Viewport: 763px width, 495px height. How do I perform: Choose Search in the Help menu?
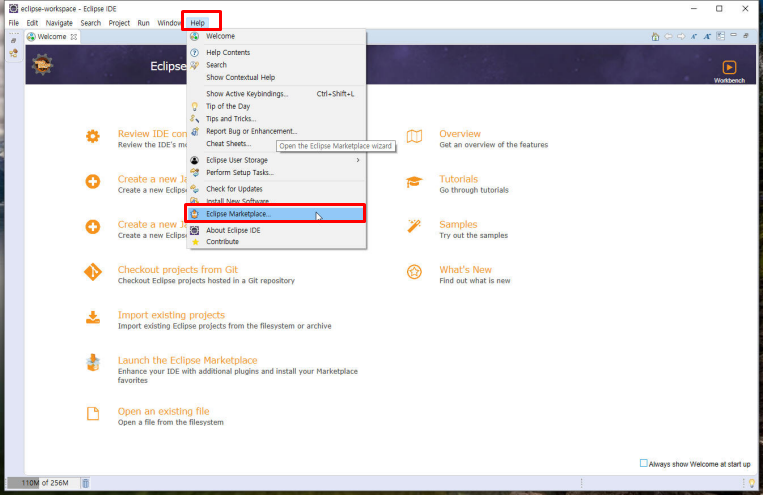(x=276, y=65)
